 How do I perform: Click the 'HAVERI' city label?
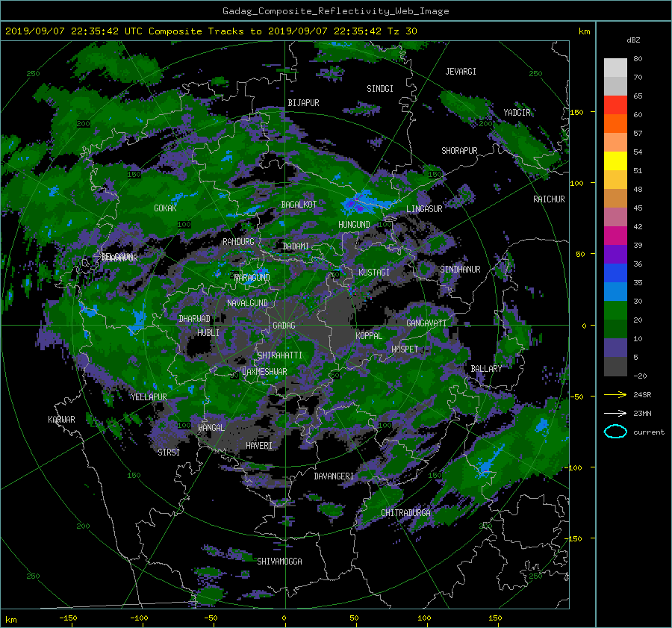pyautogui.click(x=259, y=446)
